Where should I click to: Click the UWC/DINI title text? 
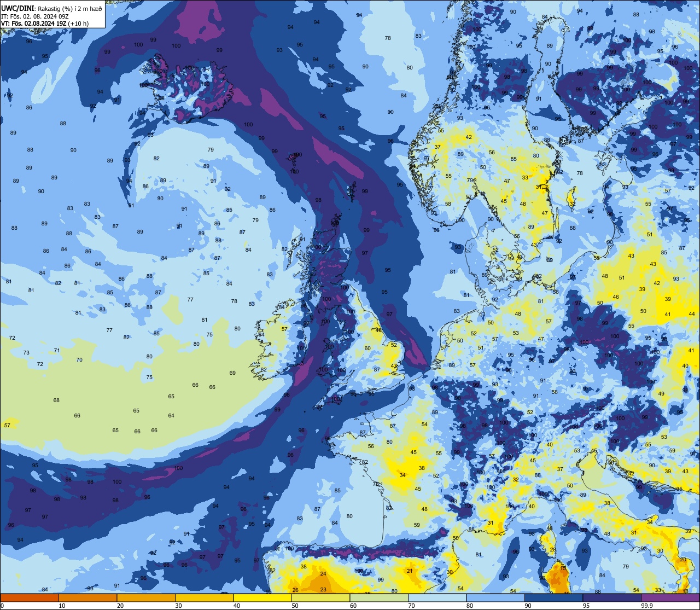pos(19,8)
